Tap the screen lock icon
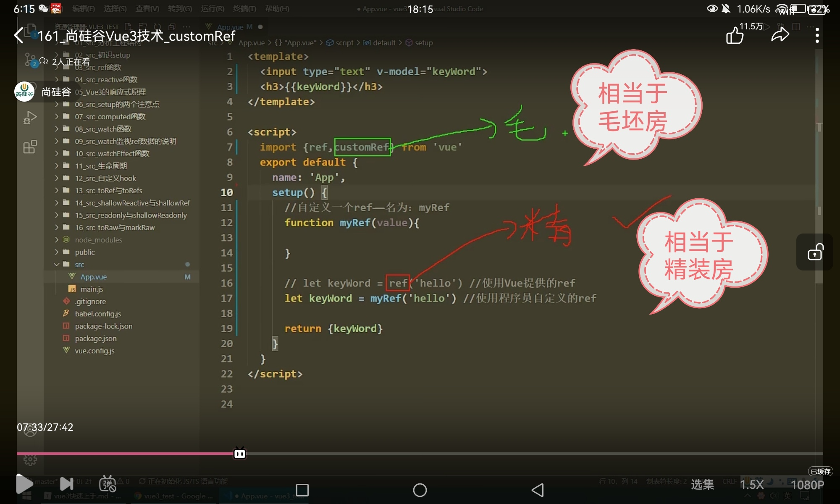 [x=815, y=252]
